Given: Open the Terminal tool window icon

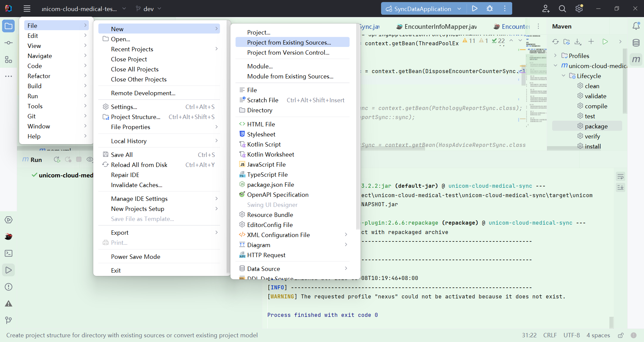Looking at the screenshot, I should (x=9, y=253).
